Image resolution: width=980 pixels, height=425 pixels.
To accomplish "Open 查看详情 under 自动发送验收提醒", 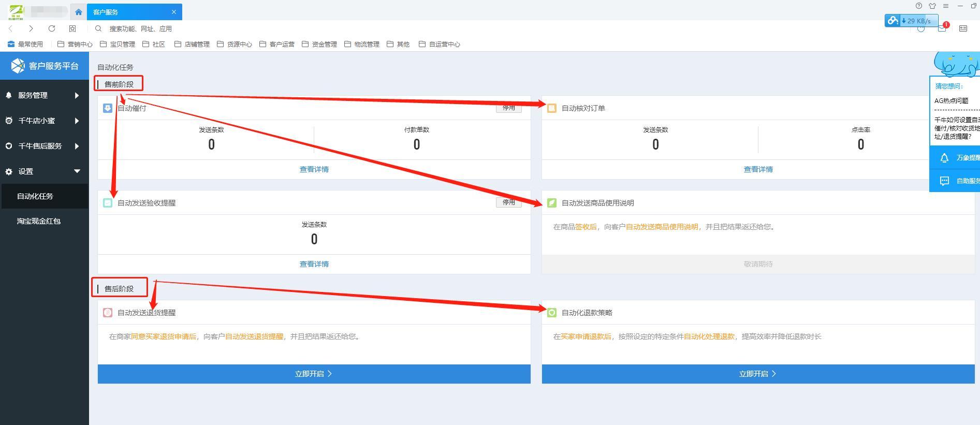I will tap(314, 264).
